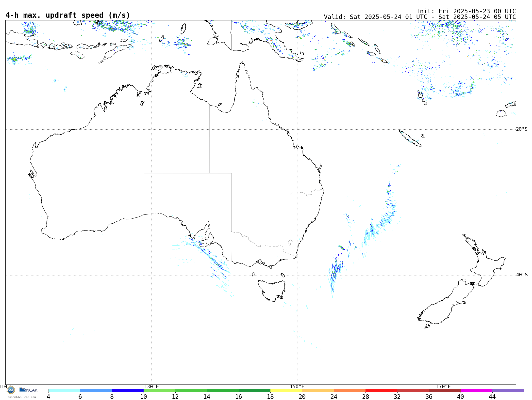
Task: Click the light cyan 4-6 colorbar swatch
Action: click(64, 391)
